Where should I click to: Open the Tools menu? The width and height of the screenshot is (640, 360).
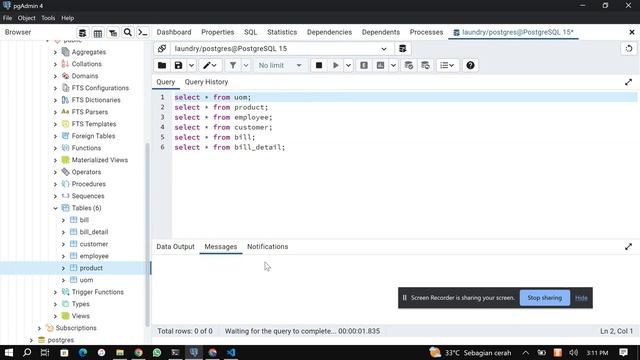click(x=48, y=18)
